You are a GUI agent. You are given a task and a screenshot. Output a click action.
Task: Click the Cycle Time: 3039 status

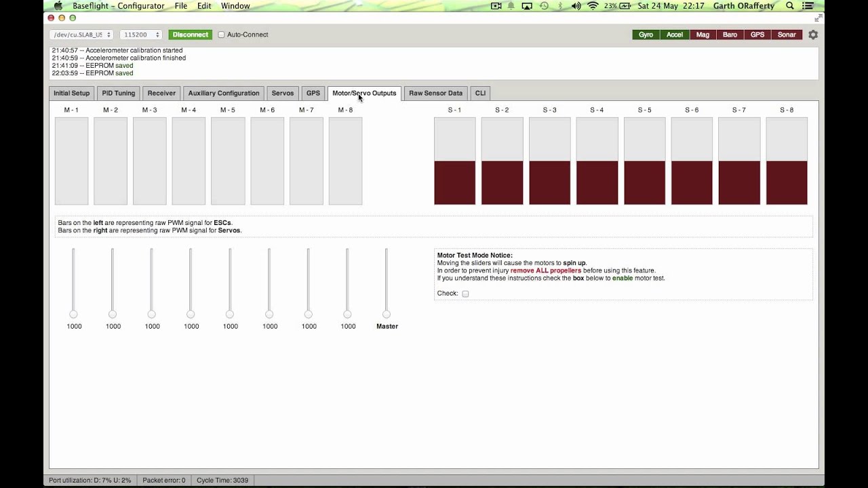tap(222, 481)
